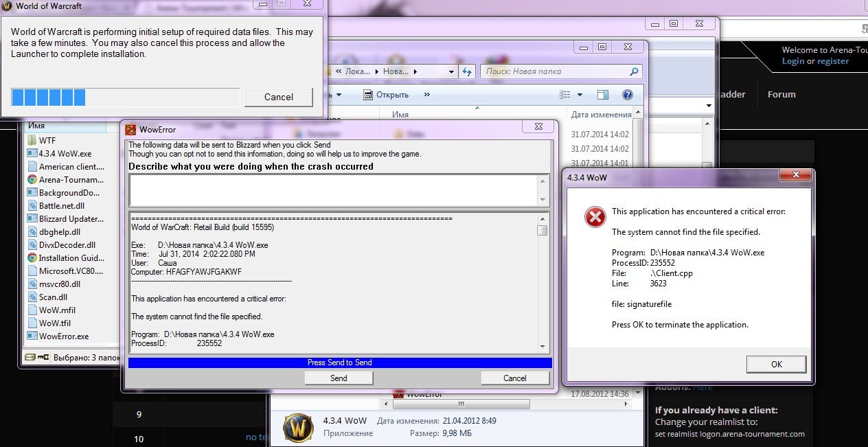This screenshot has width=868, height=447.
Task: Select the 4.3.4 WoW.exe file icon
Action: click(x=32, y=154)
